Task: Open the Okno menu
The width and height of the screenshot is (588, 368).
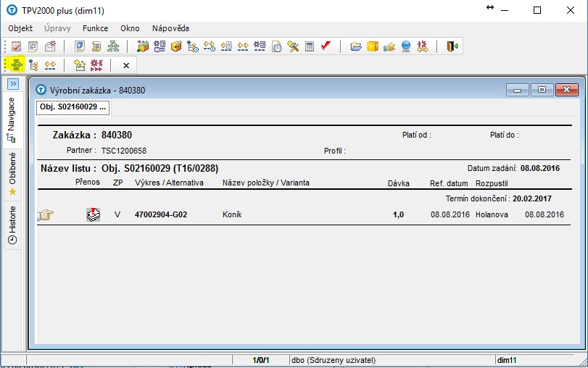Action: pos(130,28)
